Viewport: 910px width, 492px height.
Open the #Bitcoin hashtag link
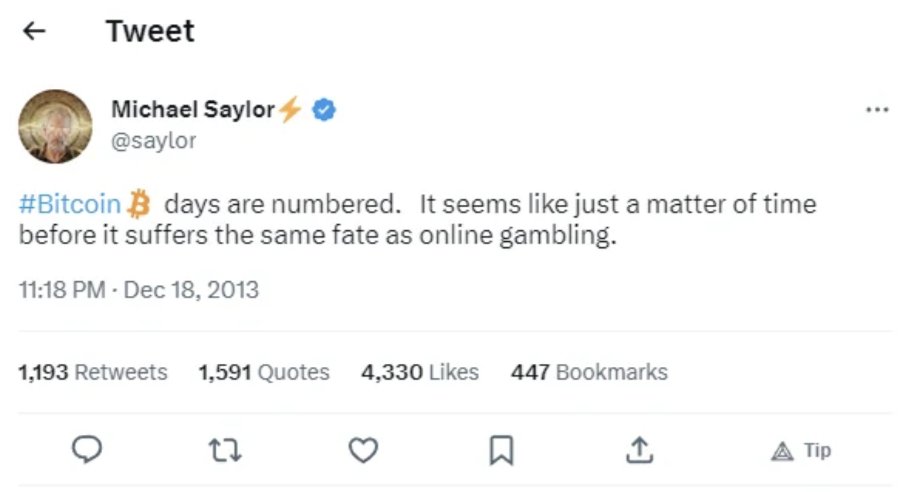[x=70, y=204]
